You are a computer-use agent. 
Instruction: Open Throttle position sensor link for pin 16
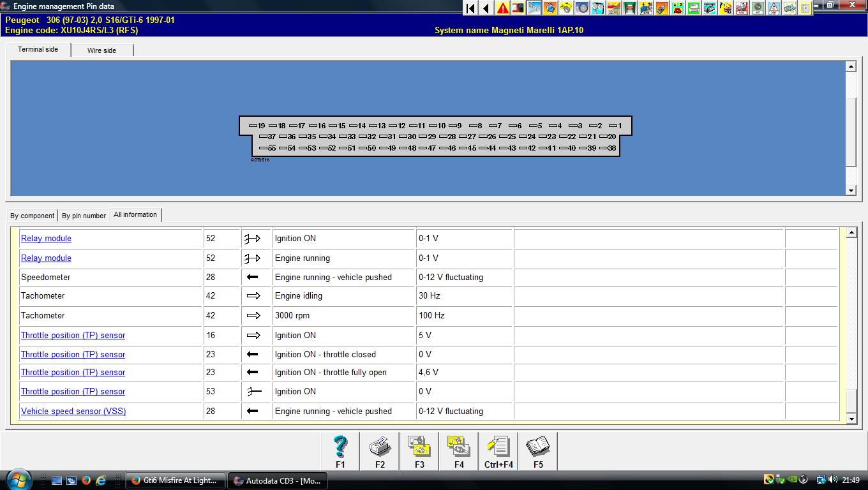73,335
